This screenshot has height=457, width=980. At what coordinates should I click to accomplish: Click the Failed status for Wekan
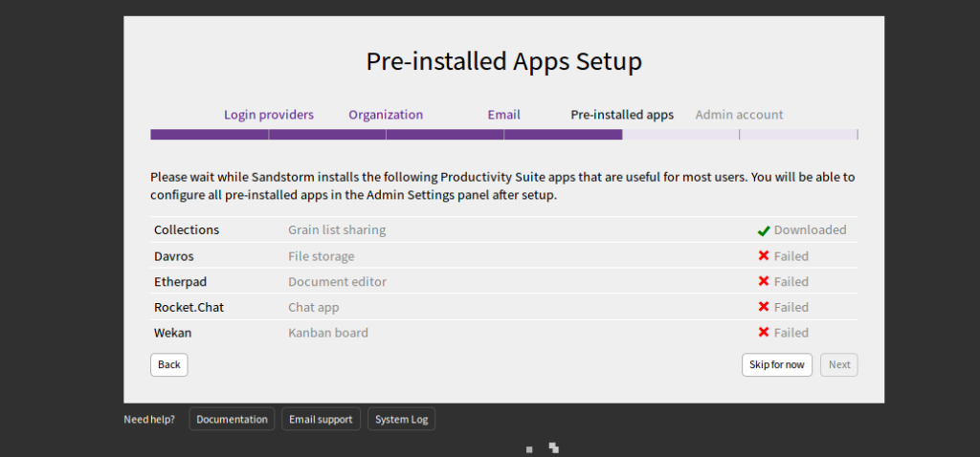pos(791,333)
